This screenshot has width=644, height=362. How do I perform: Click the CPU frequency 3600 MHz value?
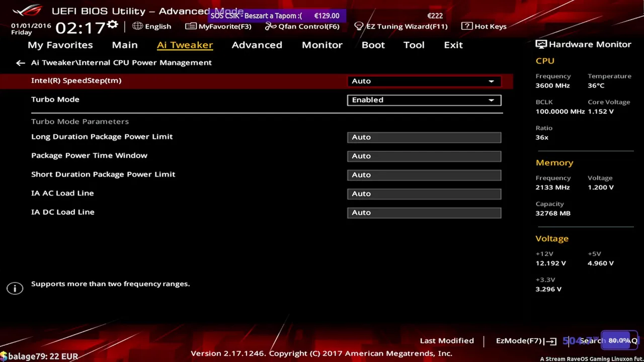pyautogui.click(x=553, y=85)
